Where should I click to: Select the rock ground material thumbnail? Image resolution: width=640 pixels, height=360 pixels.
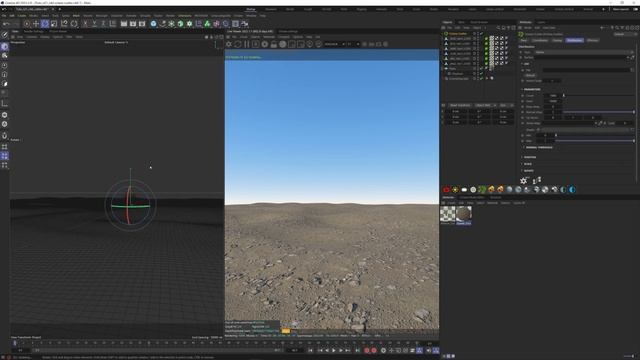(x=464, y=214)
